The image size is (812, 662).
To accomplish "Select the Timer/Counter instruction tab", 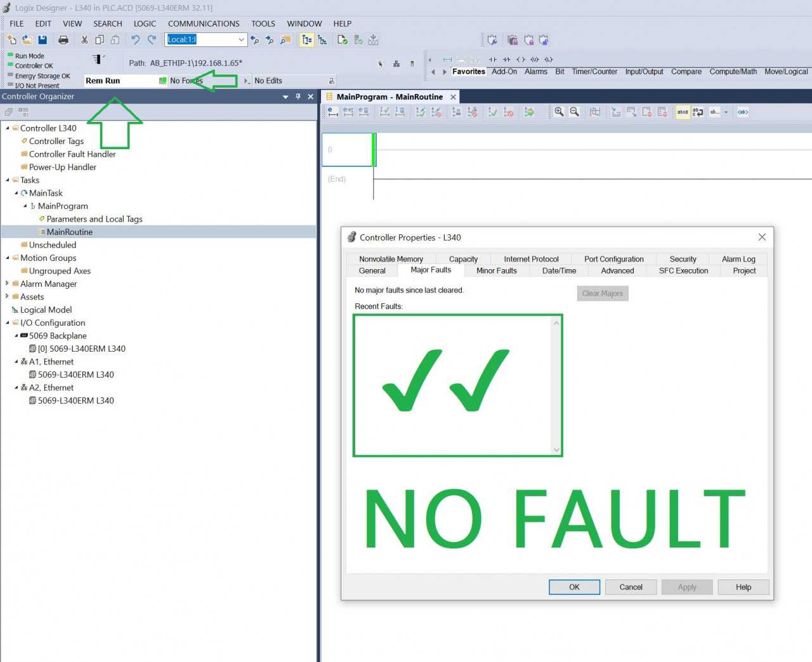I will tap(594, 72).
